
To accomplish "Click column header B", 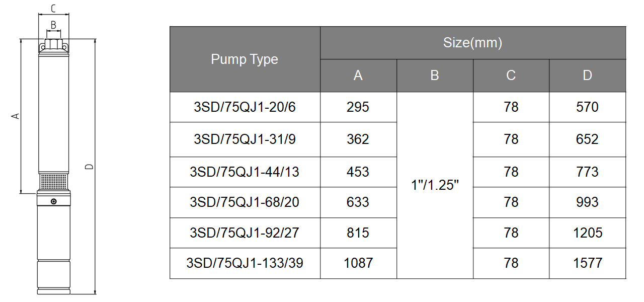I will pyautogui.click(x=435, y=76).
